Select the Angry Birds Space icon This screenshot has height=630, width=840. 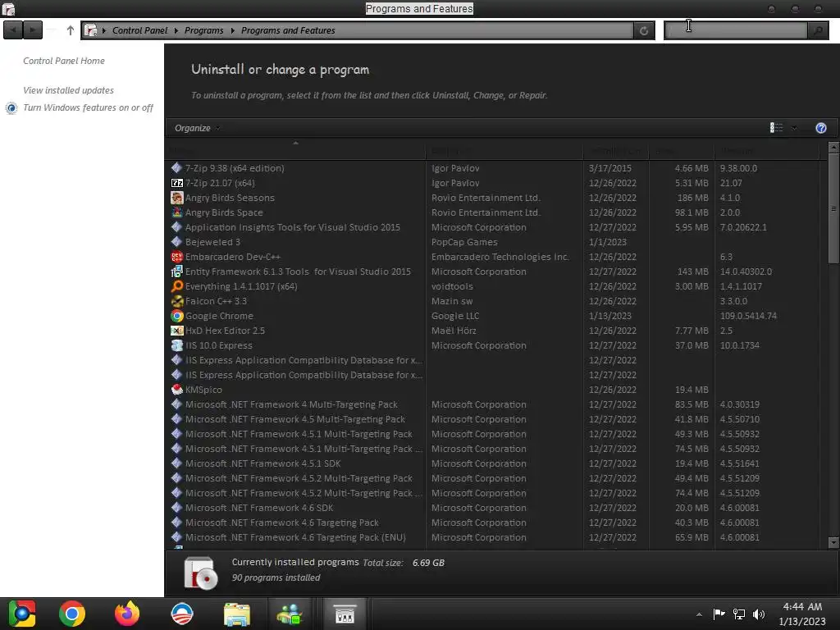pos(177,212)
